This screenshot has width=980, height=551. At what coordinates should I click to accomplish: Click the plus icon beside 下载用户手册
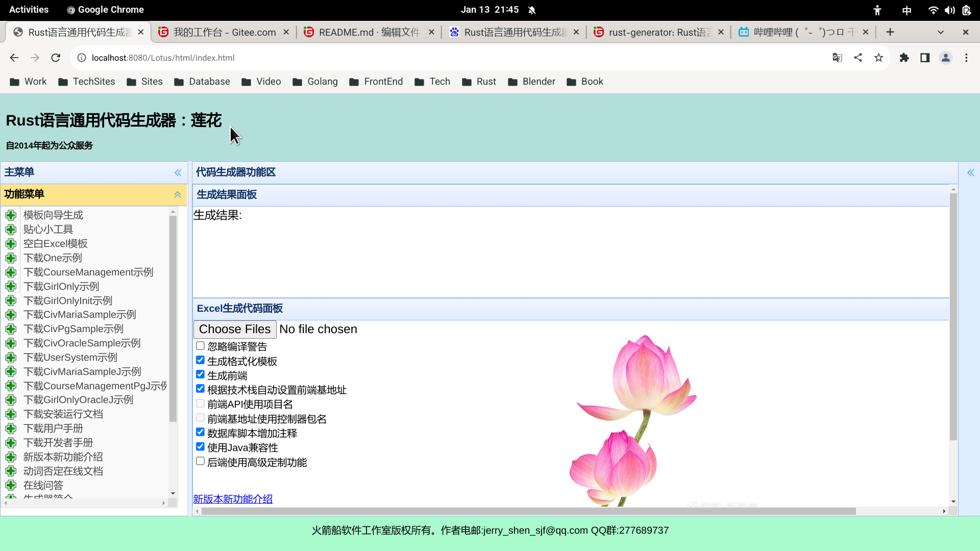click(x=11, y=429)
